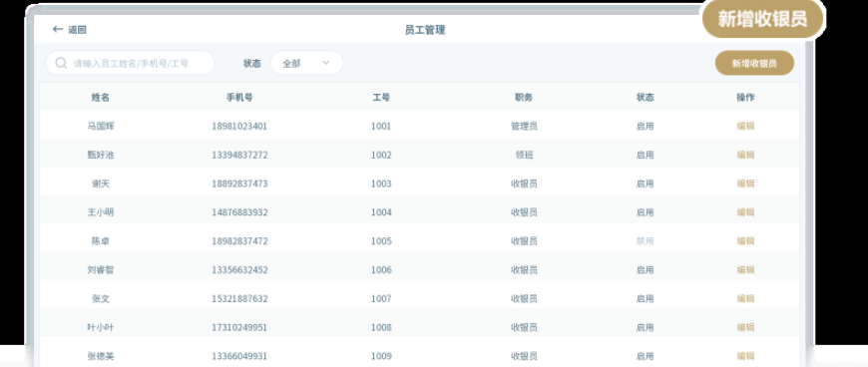The height and width of the screenshot is (367, 868).
Task: Click employee ID 1003
Action: pyautogui.click(x=381, y=183)
